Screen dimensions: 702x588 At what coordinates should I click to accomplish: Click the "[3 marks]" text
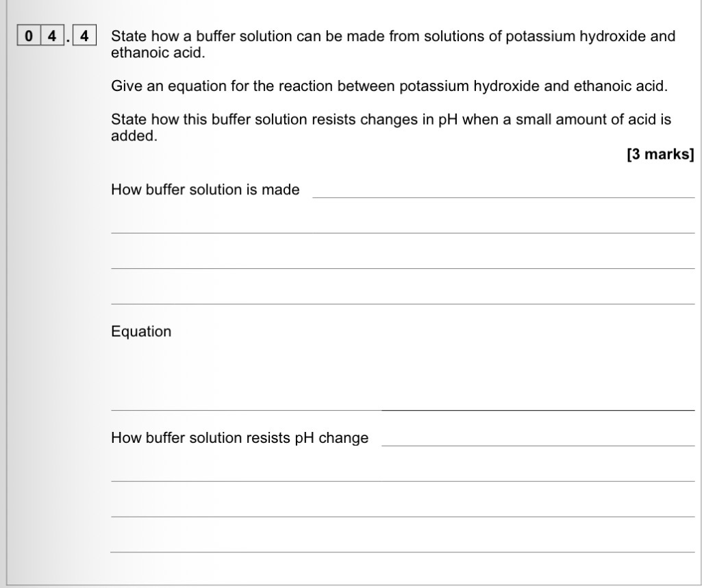(x=660, y=155)
